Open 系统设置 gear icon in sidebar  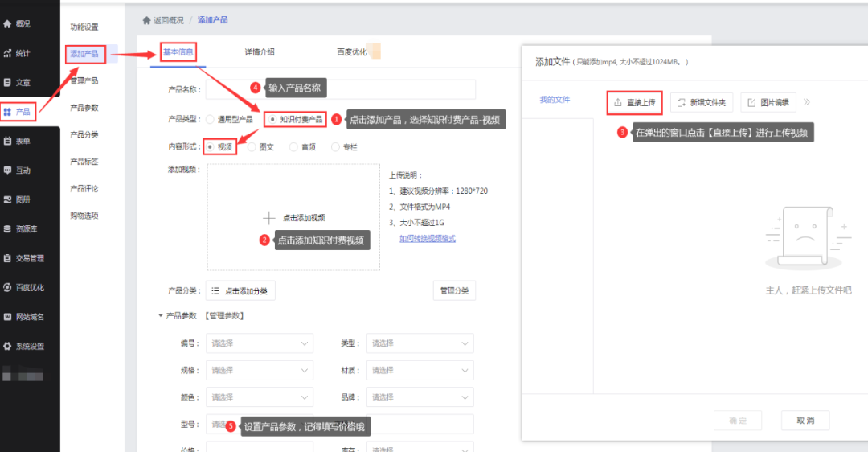click(8, 347)
